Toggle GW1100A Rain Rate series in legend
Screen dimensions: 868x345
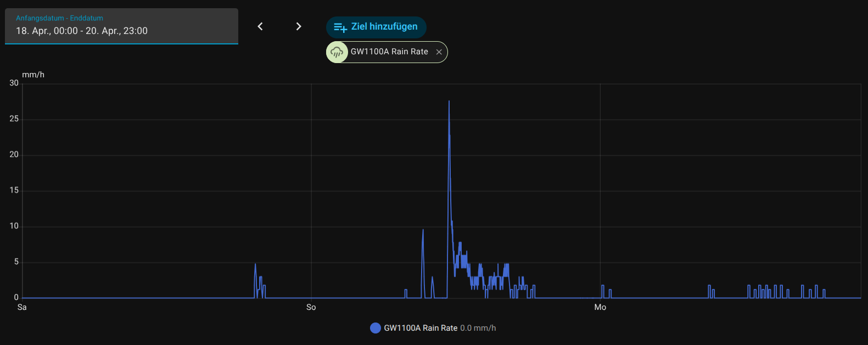tap(421, 328)
